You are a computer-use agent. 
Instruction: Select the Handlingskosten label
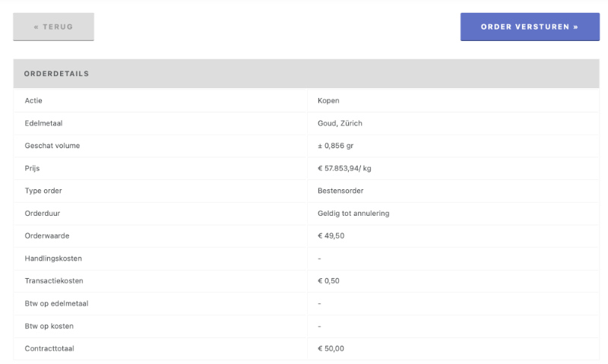click(x=53, y=258)
